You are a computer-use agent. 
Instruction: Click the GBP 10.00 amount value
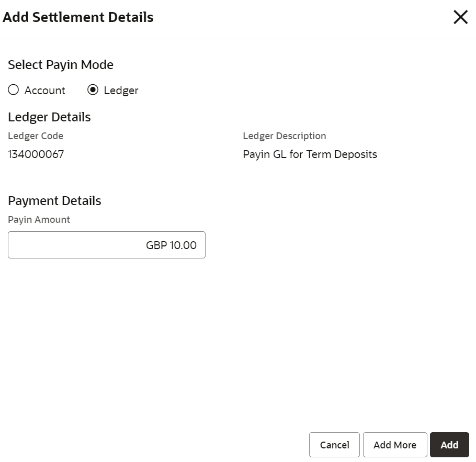(171, 245)
